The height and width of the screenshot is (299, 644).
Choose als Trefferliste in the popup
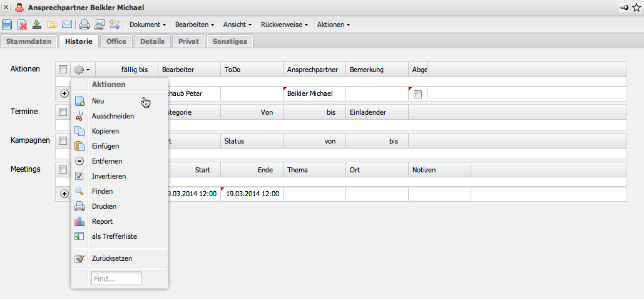tap(120, 236)
